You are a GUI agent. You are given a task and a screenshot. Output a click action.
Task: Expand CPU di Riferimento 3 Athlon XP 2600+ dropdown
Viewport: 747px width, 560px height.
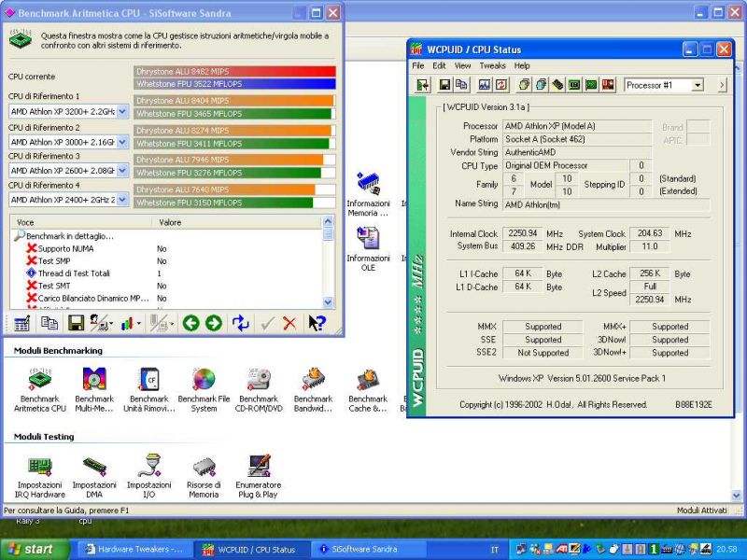tap(122, 171)
